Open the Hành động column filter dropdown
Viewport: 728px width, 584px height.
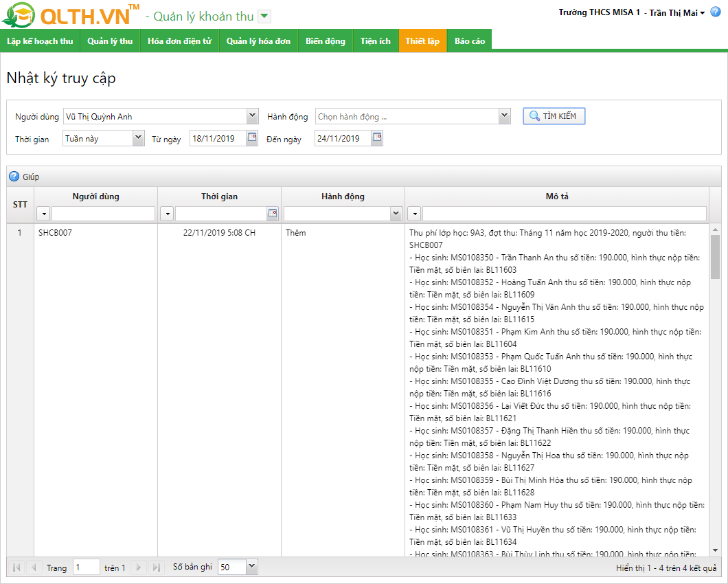click(x=396, y=213)
